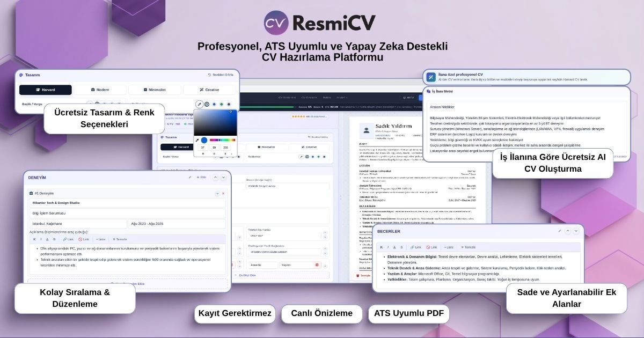Click the add Link button in Beceriler toolbar

415,247
